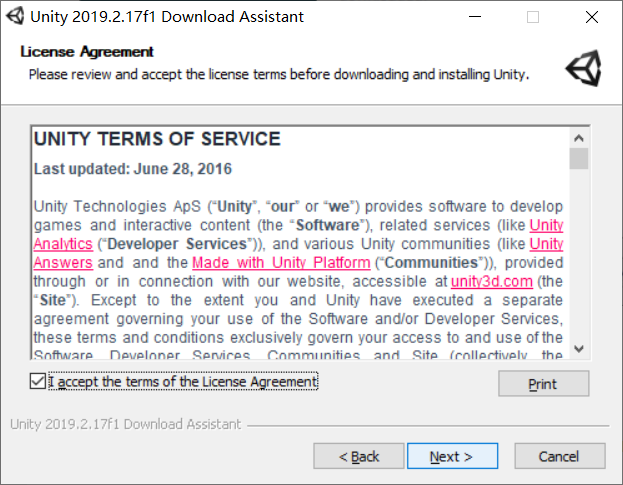
Task: Click the UNITY TERMS OF SERVICE heading
Action: [x=157, y=139]
